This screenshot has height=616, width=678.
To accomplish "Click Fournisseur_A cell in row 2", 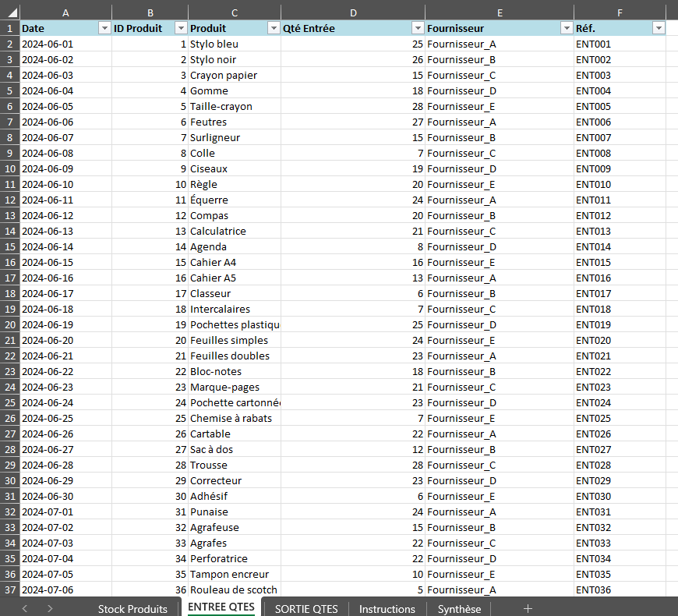I will click(500, 44).
